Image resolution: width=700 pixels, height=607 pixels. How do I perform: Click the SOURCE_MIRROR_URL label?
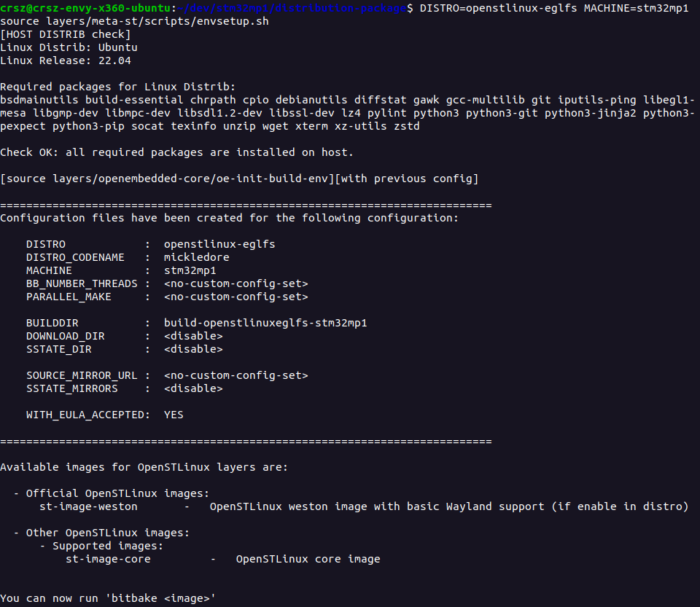click(x=82, y=375)
